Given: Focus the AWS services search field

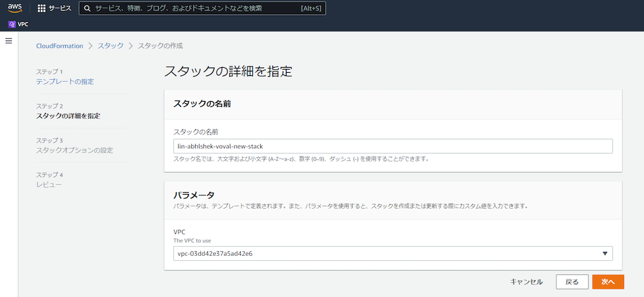Looking at the screenshot, I should (x=193, y=9).
